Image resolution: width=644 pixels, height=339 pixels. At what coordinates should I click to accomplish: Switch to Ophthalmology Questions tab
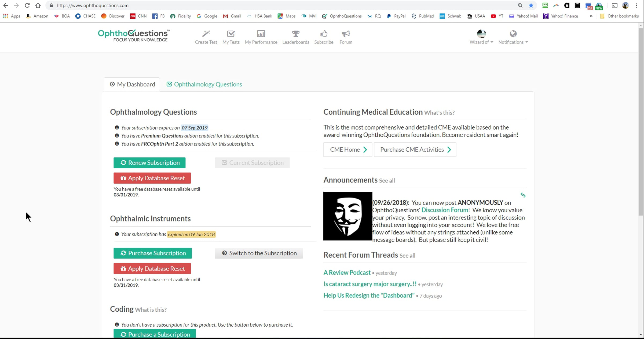[x=204, y=85]
